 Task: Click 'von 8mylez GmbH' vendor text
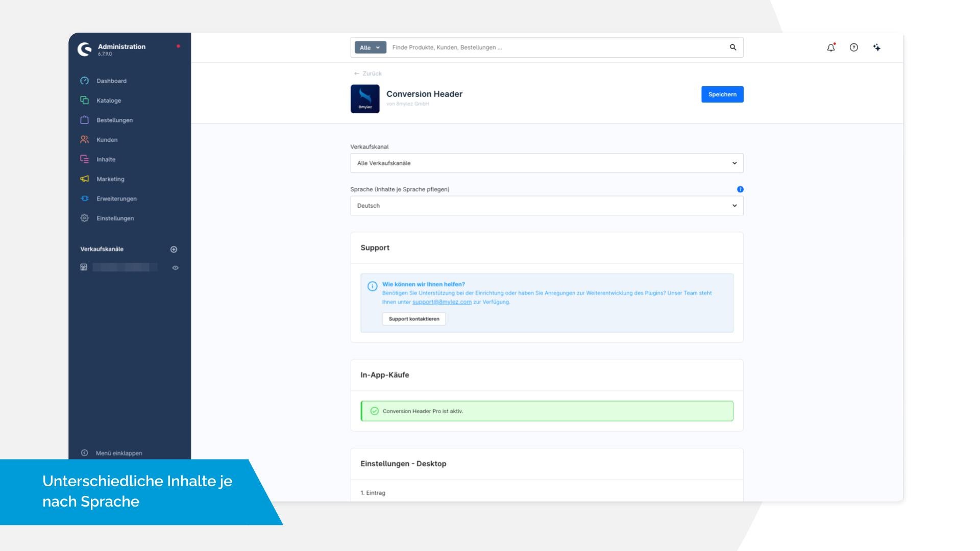click(x=407, y=104)
